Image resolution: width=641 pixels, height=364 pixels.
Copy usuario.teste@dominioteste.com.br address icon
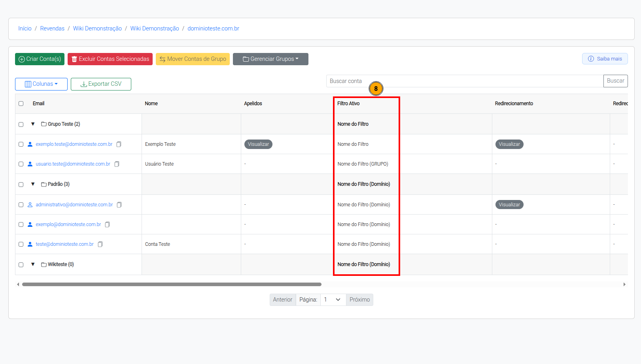[117, 164]
